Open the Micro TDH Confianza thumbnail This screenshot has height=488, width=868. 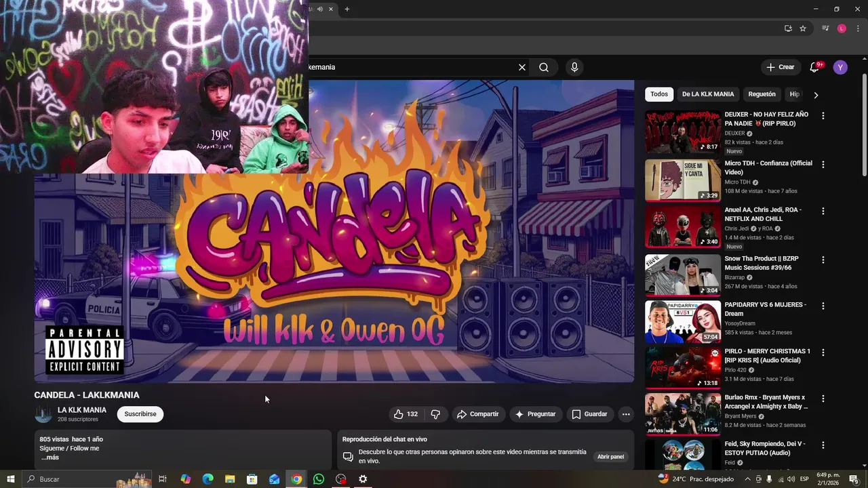point(683,180)
